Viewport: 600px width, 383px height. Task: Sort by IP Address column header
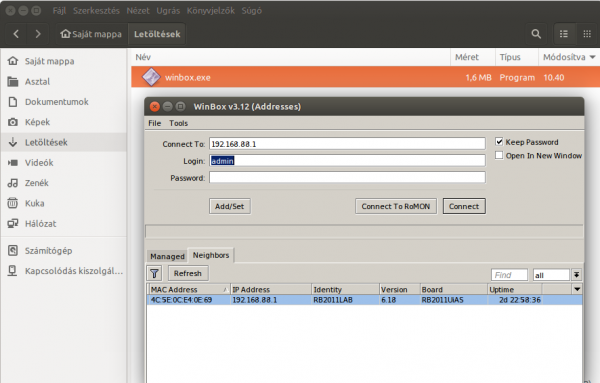271,289
